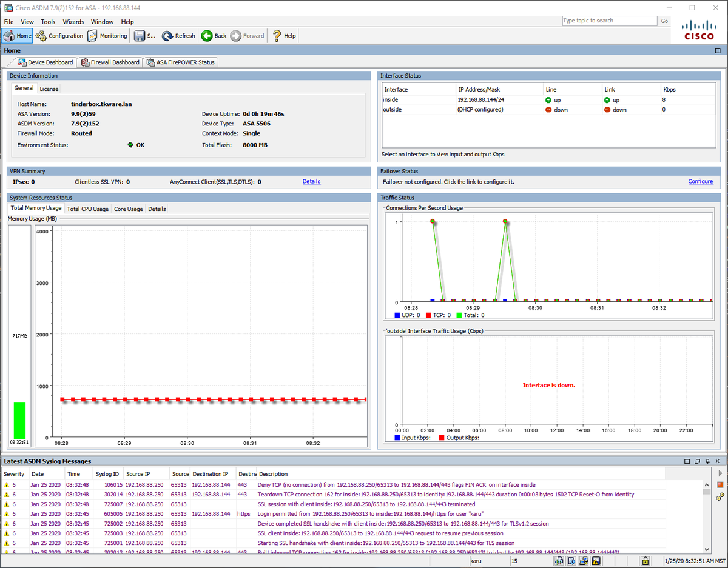Select the General device info tab
728x568 pixels.
click(24, 88)
